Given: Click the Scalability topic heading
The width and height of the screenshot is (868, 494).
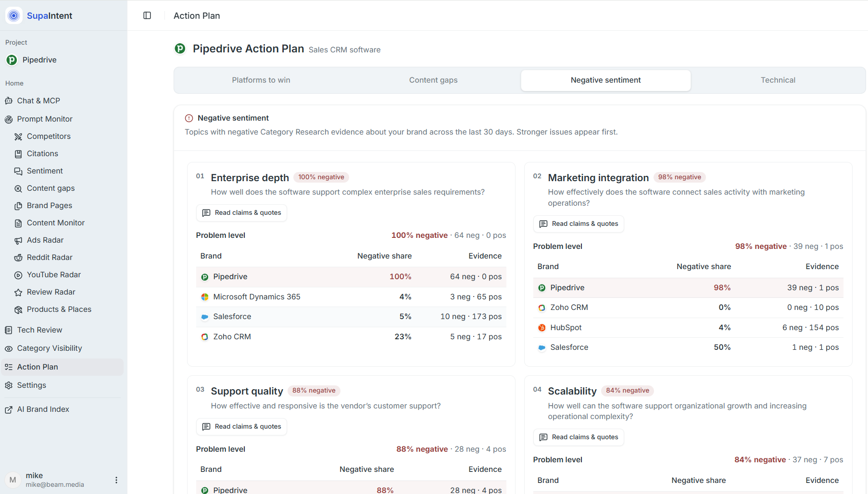Looking at the screenshot, I should (x=572, y=391).
